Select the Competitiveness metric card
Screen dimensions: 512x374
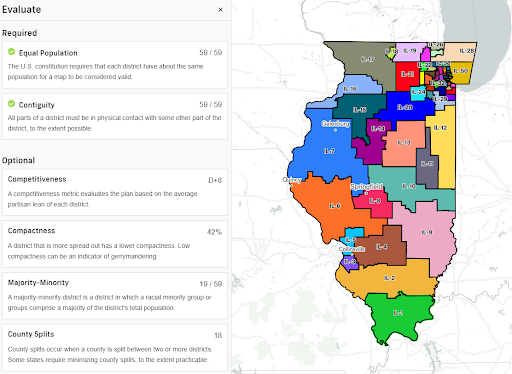115,192
